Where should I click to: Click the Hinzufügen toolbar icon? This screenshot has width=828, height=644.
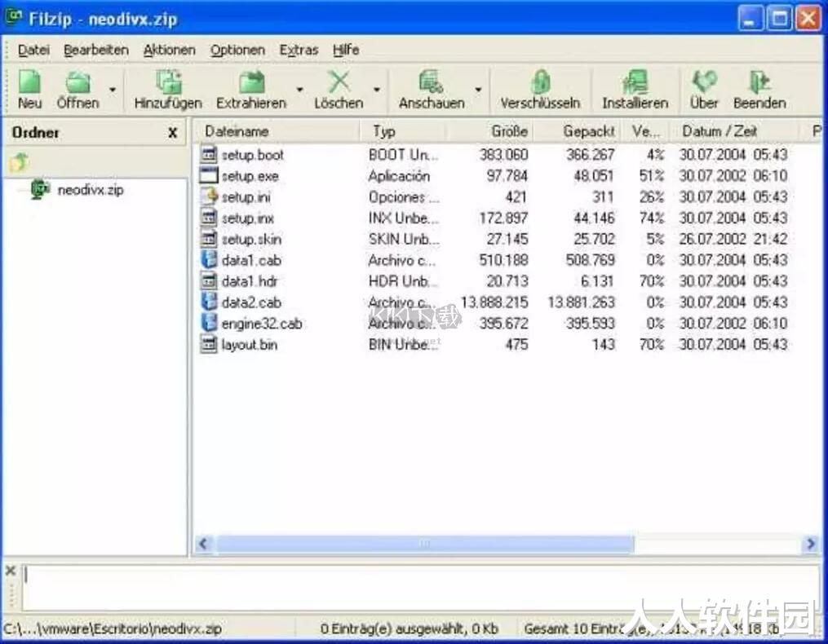pyautogui.click(x=168, y=82)
